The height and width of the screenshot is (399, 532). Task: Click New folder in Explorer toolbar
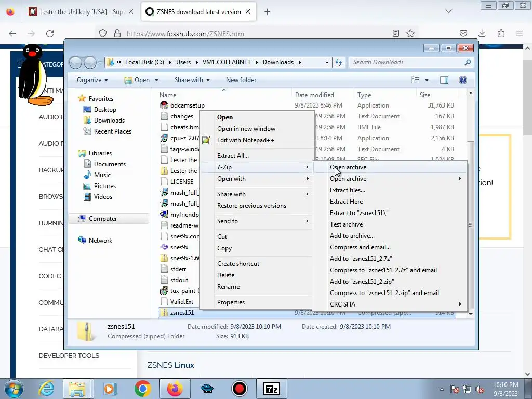click(x=241, y=80)
